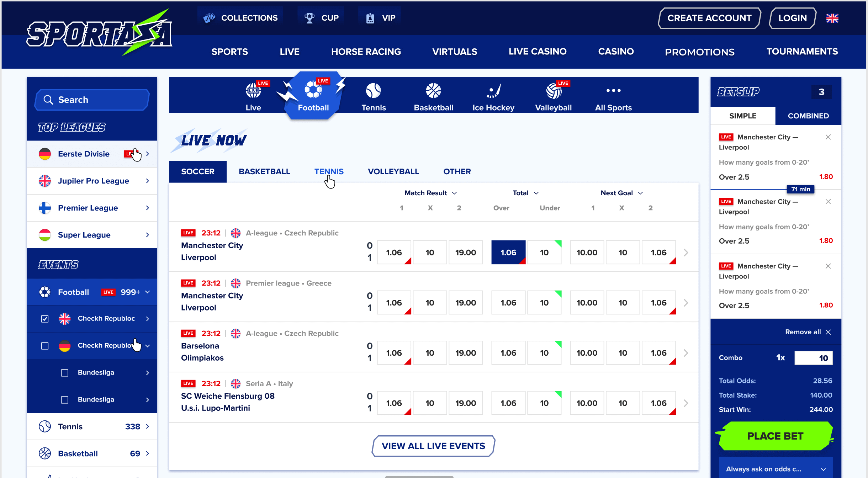Click the Create Account button
868x478 pixels.
point(709,18)
